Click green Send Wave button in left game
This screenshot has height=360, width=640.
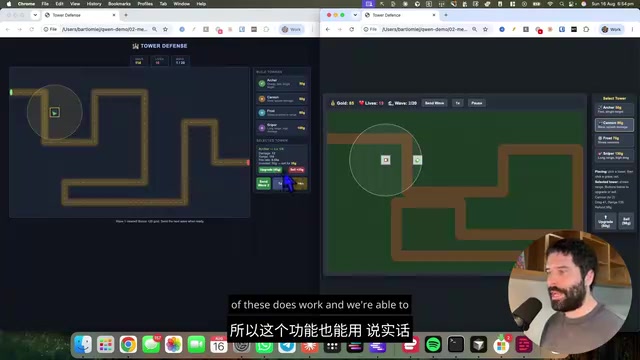click(263, 183)
